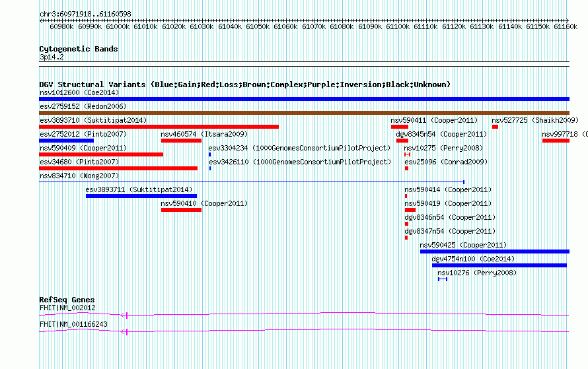The width and height of the screenshot is (588, 369).
Task: Click the 60980k ruler tick label
Action: coord(61,26)
